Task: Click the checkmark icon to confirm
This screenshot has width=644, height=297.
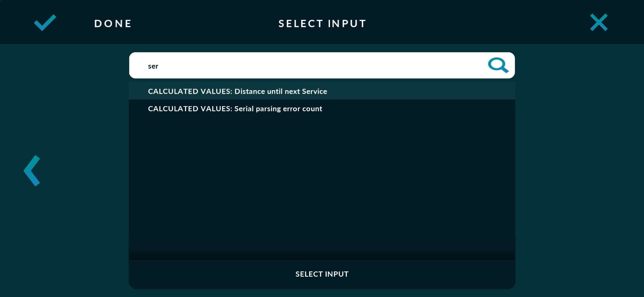Action: coord(45,23)
